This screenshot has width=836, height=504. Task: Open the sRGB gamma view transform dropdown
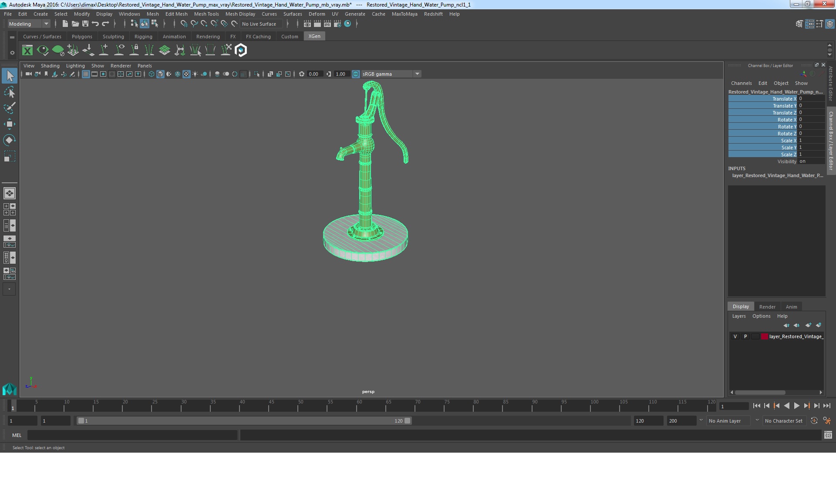point(391,74)
